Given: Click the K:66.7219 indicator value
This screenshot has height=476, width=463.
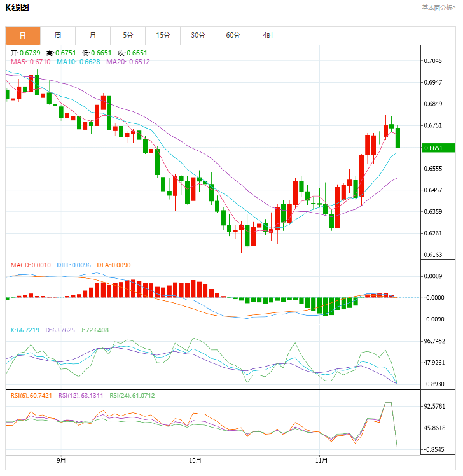Looking at the screenshot, I should click(25, 330).
